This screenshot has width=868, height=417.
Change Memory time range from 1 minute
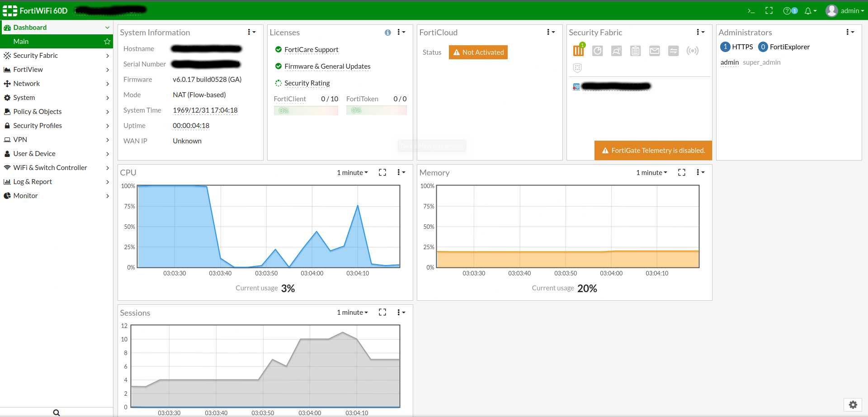coord(651,172)
